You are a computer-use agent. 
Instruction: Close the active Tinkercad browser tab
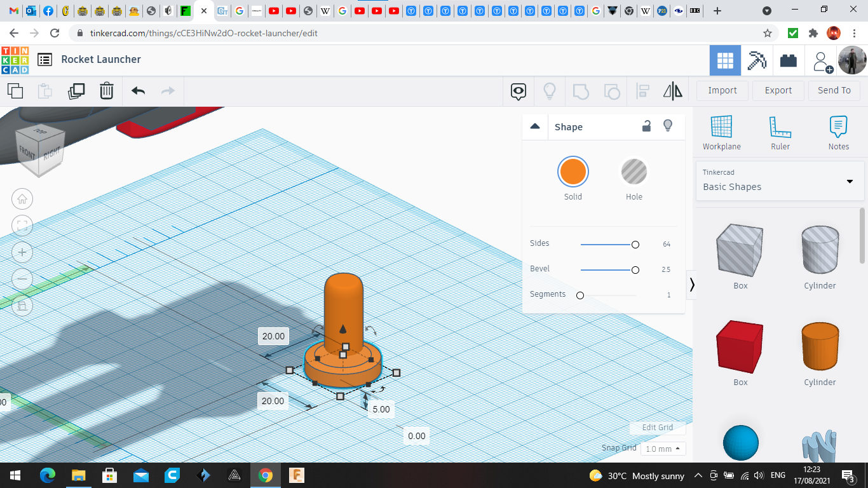tap(204, 11)
